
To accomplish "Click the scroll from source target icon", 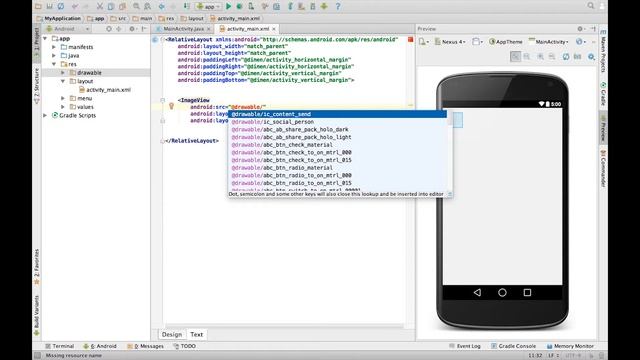I will [x=109, y=29].
